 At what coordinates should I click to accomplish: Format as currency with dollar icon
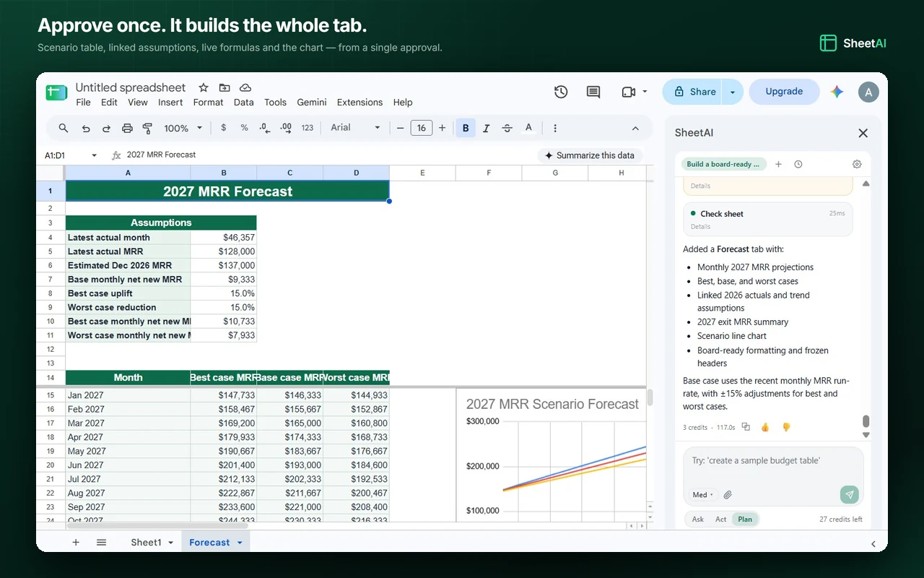pyautogui.click(x=224, y=128)
